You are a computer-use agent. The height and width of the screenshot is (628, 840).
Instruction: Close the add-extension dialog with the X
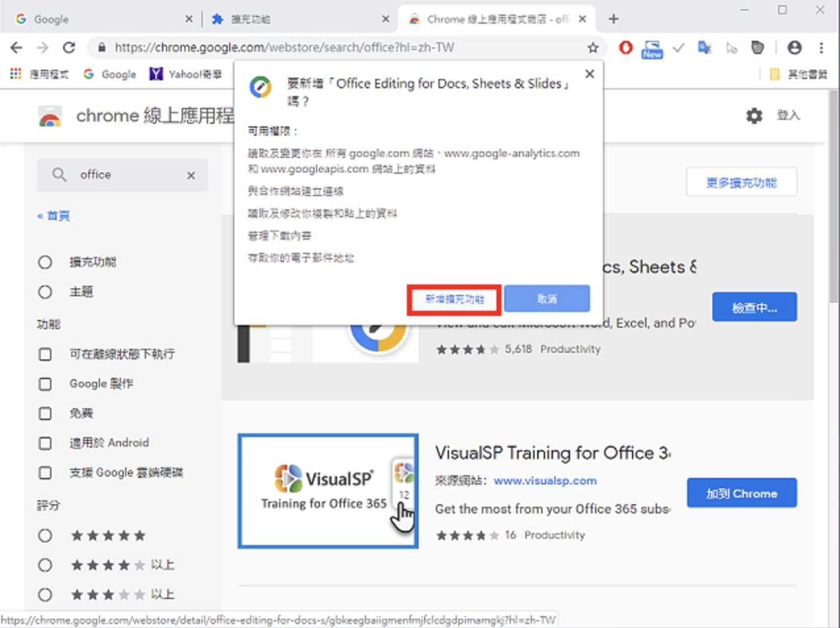pos(590,74)
